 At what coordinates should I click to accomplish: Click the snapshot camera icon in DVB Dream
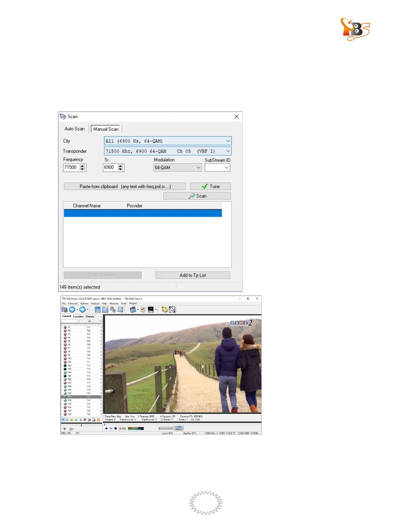pos(143,310)
